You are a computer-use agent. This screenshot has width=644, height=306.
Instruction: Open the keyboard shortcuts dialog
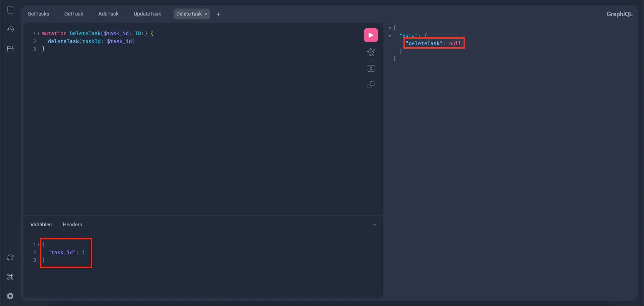click(10, 277)
